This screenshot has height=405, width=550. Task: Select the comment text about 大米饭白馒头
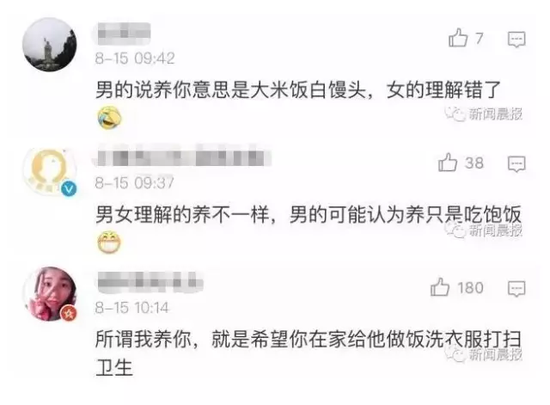(298, 90)
